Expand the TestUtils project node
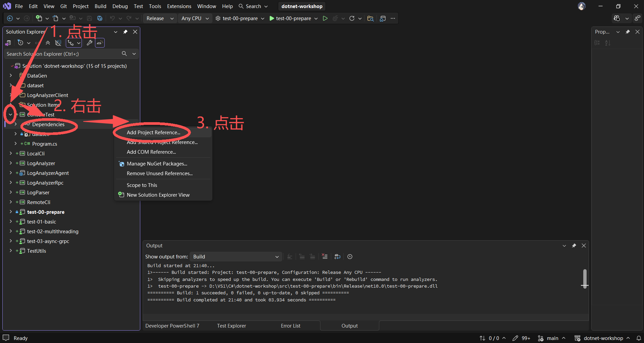 click(11, 251)
